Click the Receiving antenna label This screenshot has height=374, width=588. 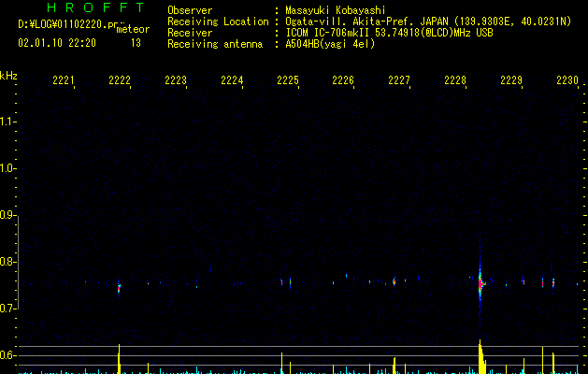215,44
